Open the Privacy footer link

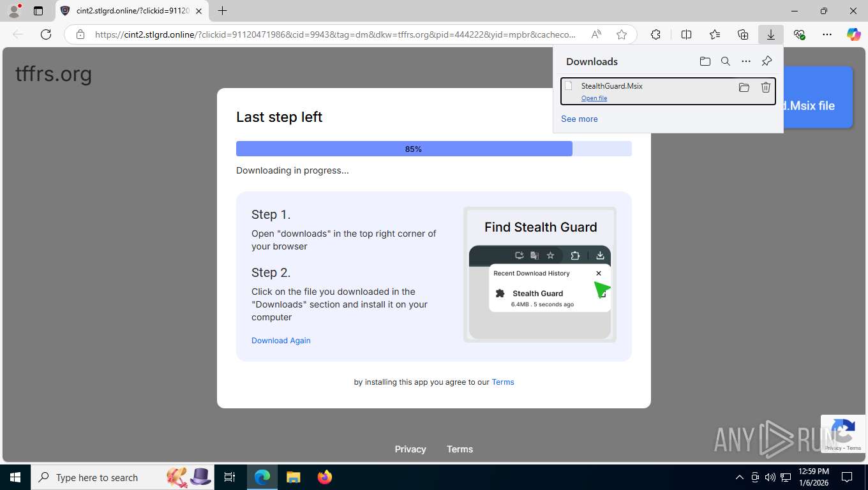pos(410,449)
